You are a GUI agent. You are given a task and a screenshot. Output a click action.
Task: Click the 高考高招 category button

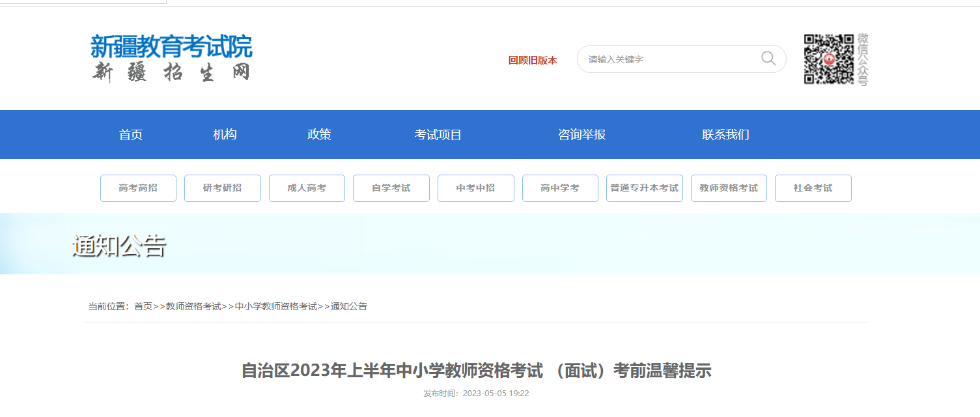(x=138, y=188)
